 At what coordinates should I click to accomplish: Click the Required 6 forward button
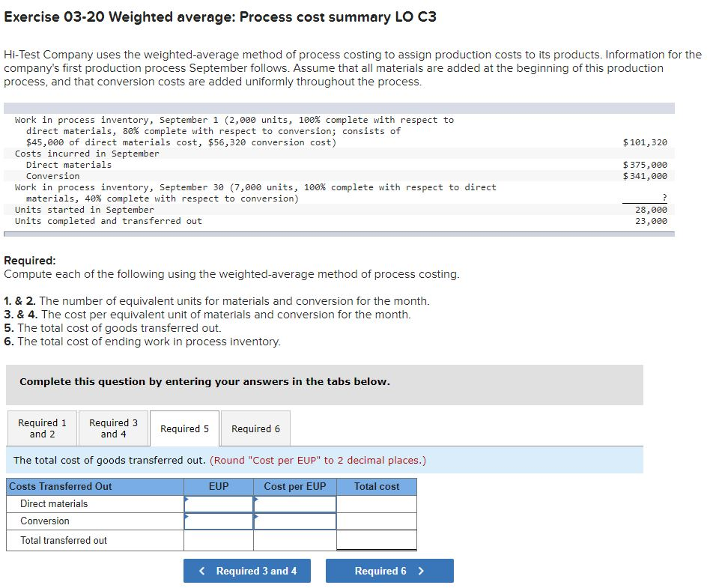(x=389, y=570)
